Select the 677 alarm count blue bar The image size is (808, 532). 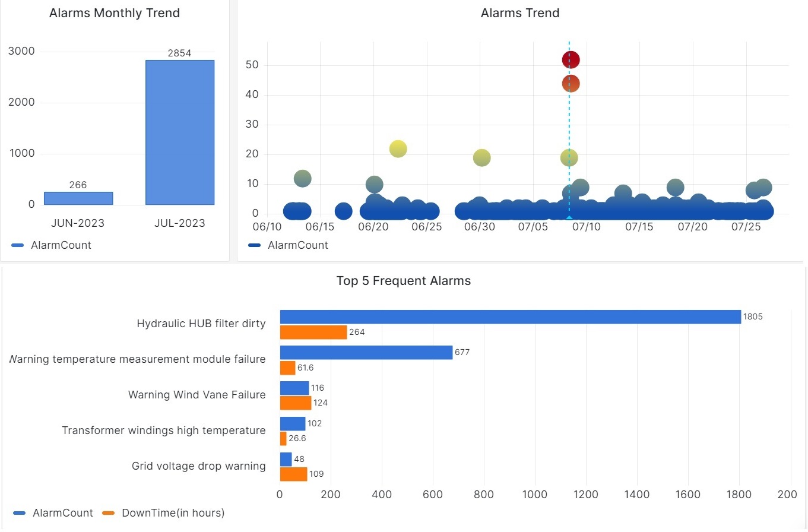[366, 353]
